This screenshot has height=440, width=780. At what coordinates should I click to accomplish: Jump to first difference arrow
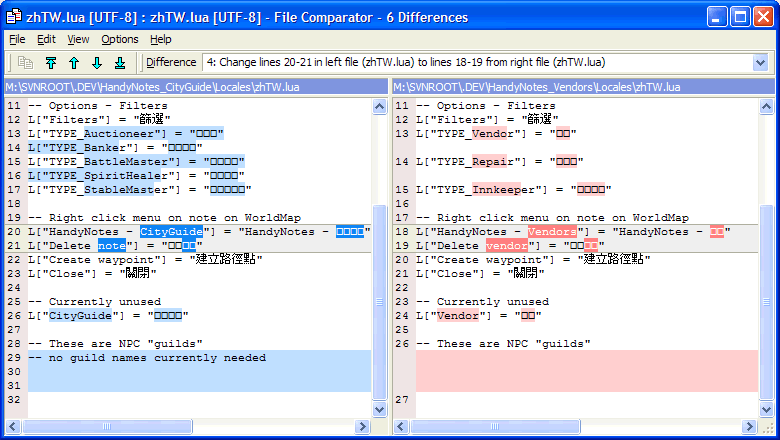point(51,63)
